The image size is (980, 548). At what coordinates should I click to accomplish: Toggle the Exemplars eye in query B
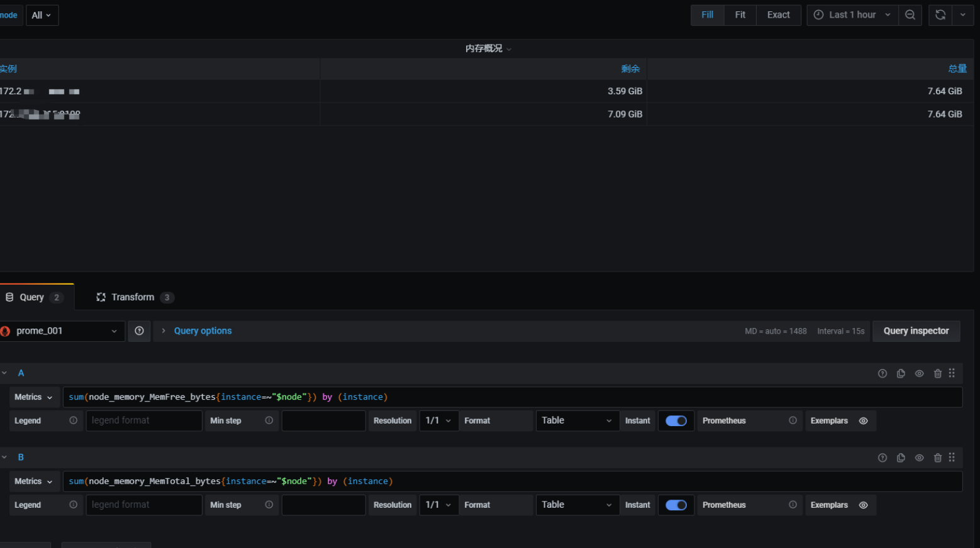point(864,505)
